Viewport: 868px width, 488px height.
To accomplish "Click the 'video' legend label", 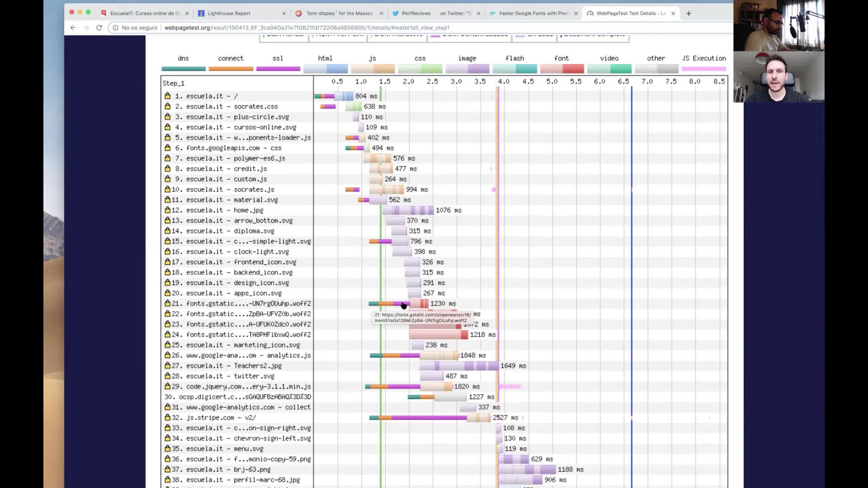I will coord(609,58).
